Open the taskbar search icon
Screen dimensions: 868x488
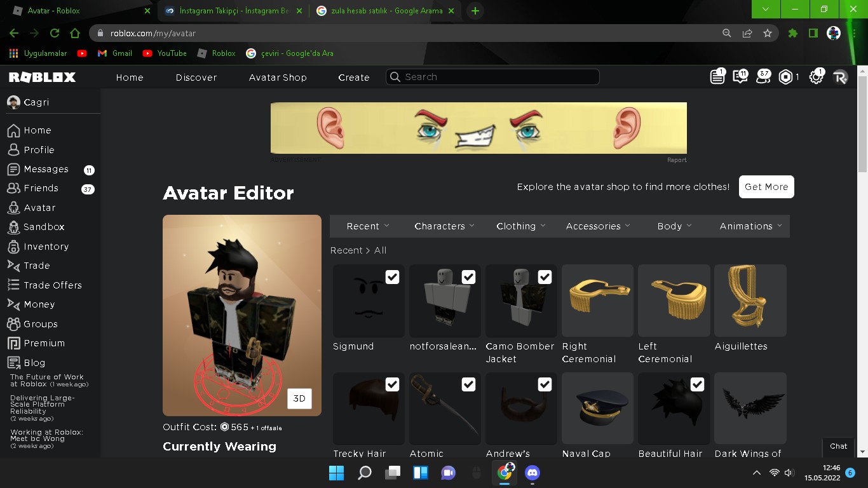click(365, 473)
